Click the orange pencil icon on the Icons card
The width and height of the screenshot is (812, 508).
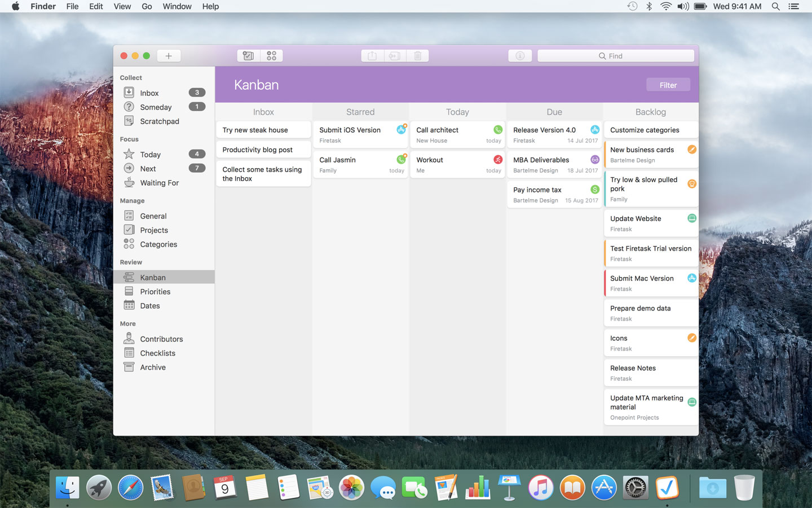point(692,338)
